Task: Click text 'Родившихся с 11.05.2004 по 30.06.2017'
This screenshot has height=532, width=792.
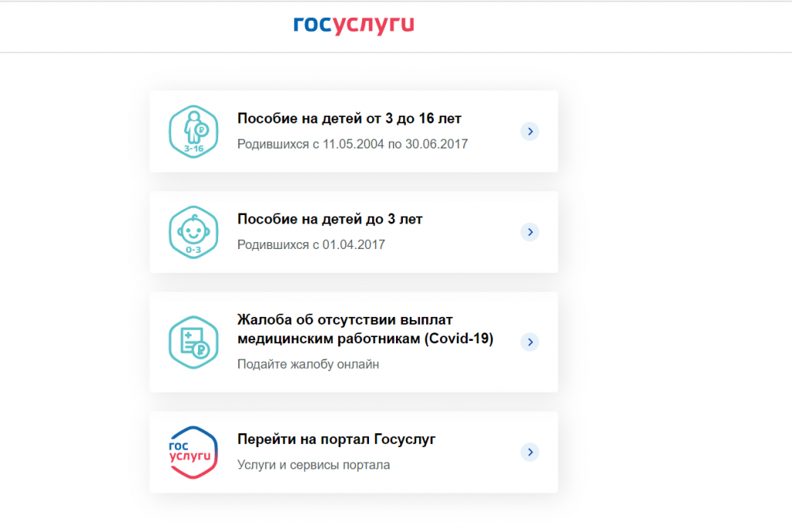Action: point(353,145)
